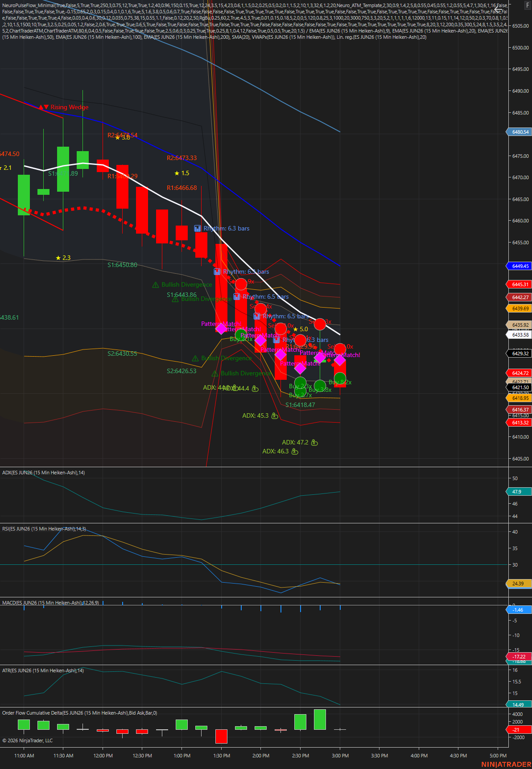Image resolution: width=532 pixels, height=769 pixels.
Task: Click the ADX panel label
Action: (43, 473)
